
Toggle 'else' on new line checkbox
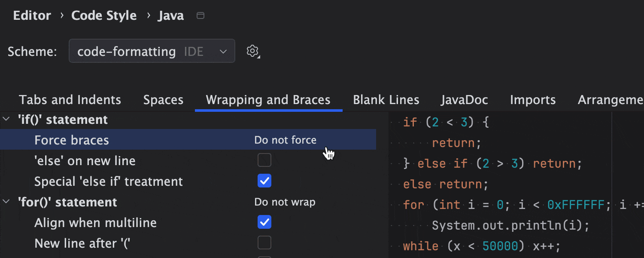(x=264, y=160)
